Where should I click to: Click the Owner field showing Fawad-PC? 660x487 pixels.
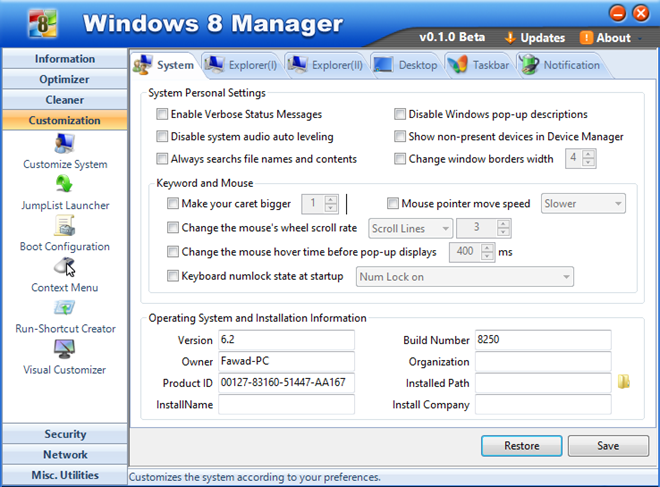(x=286, y=361)
